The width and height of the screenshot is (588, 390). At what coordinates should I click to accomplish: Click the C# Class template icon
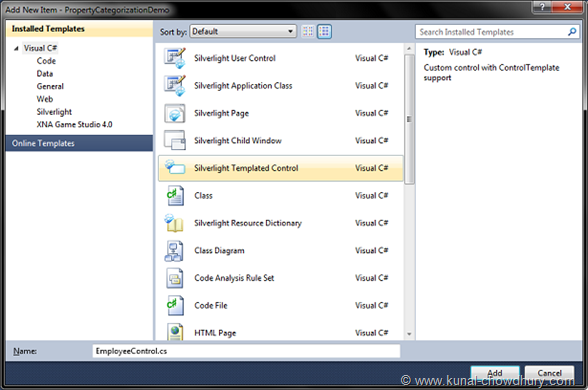click(x=175, y=195)
